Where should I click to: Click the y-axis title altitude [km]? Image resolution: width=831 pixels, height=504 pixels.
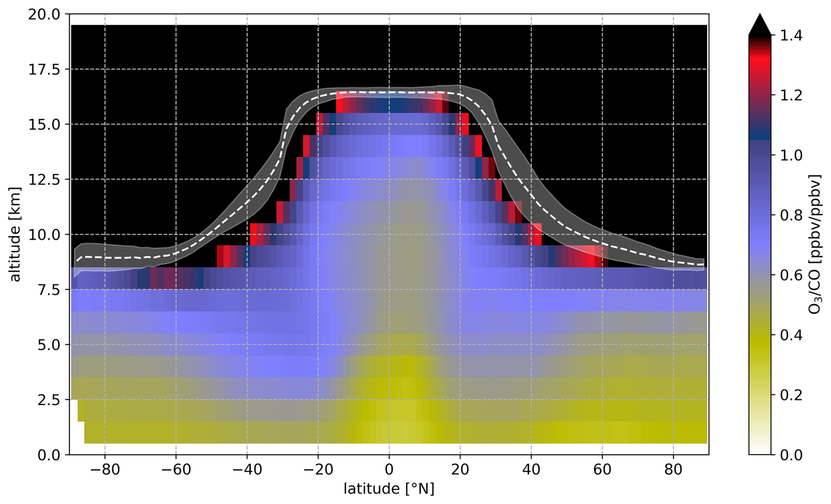click(x=15, y=234)
